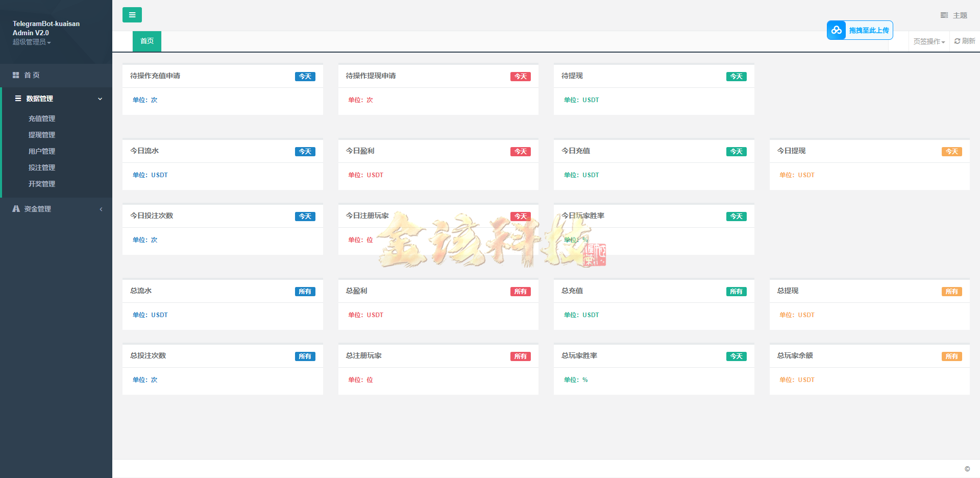Click the hamburger menu toggle button
The image size is (980, 478).
132,15
